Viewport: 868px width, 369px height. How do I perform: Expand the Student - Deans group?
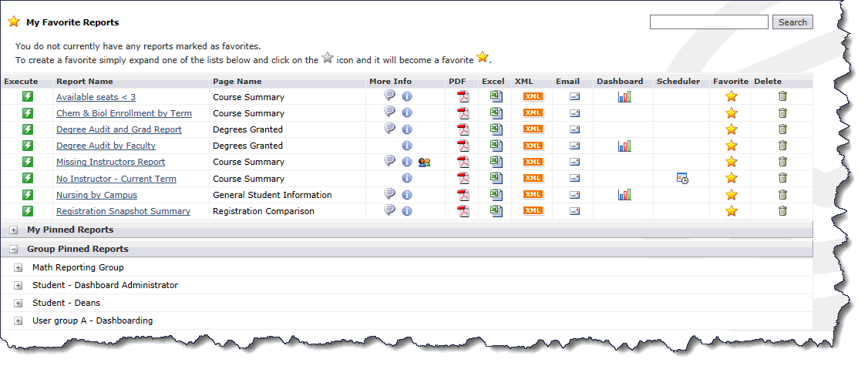pyautogui.click(x=19, y=304)
